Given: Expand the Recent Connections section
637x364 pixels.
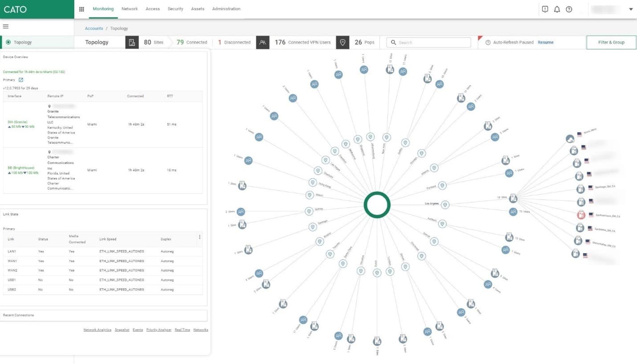Looking at the screenshot, I should pyautogui.click(x=104, y=315).
